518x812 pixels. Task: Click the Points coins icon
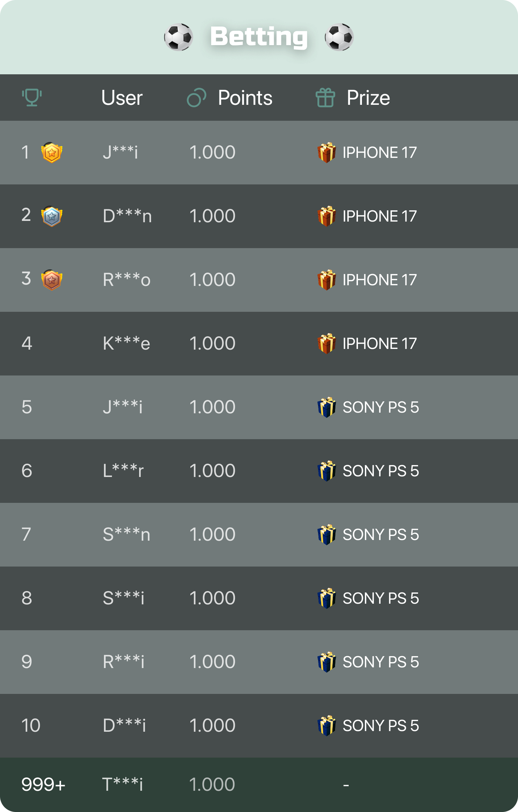[196, 98]
